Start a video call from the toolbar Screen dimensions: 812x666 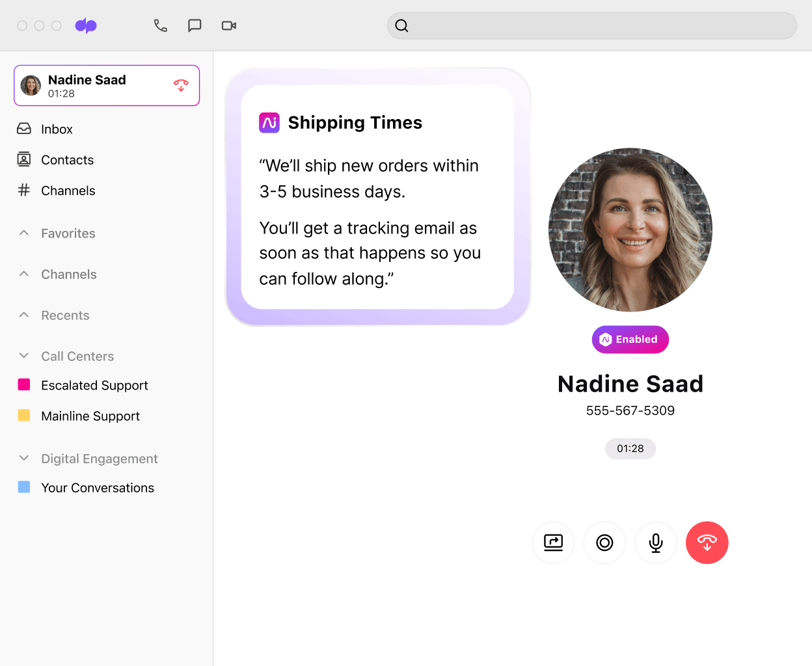(x=228, y=25)
